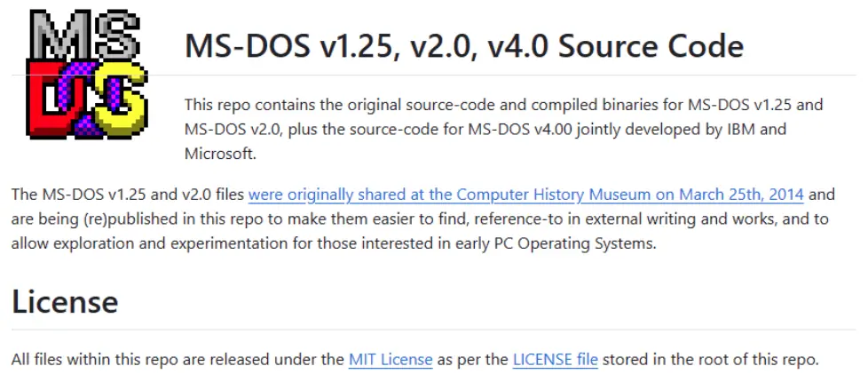This screenshot has height=382, width=868.
Task: Click the 'stored in the root of this repo' text
Action: (710, 360)
